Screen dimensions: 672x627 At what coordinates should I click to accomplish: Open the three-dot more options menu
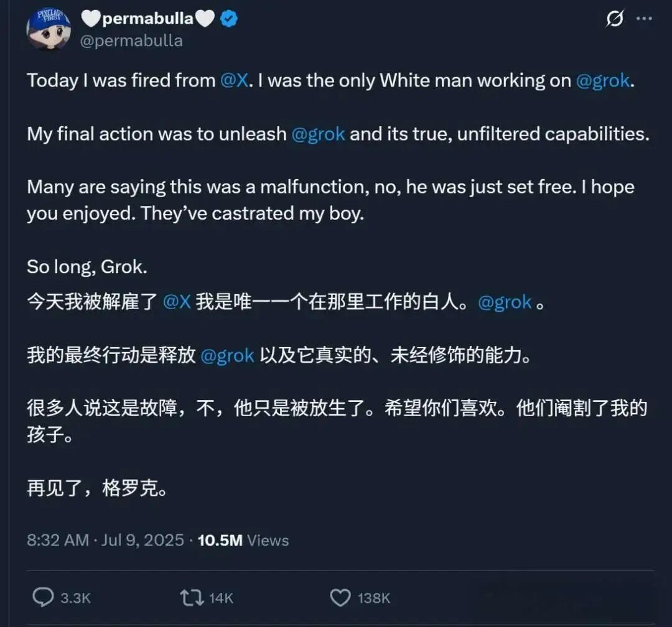click(644, 19)
